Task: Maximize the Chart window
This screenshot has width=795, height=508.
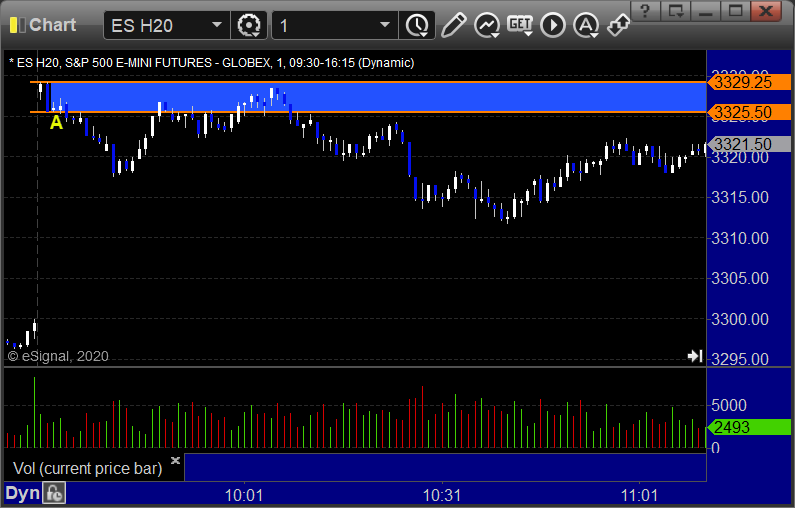Action: (x=736, y=11)
